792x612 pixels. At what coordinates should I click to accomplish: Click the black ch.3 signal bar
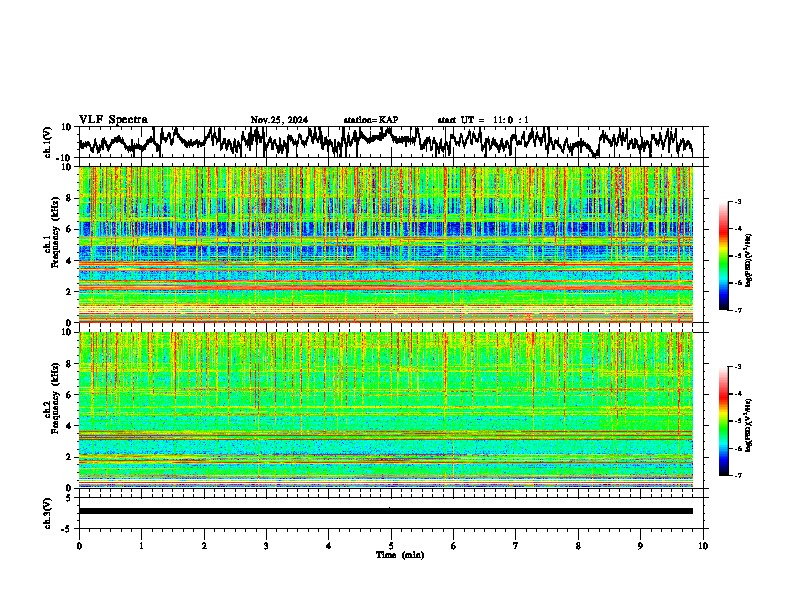coord(385,511)
